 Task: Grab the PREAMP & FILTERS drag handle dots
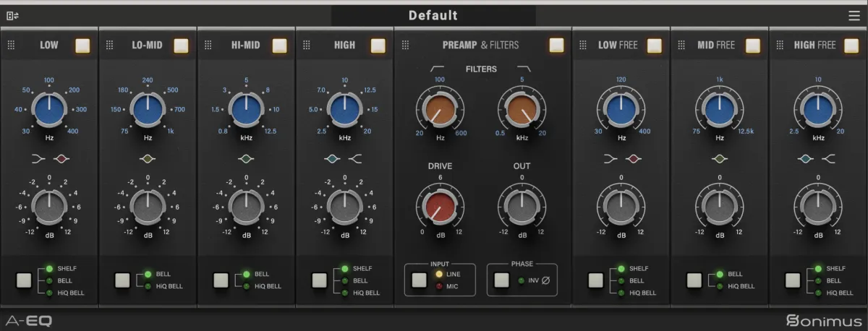tap(405, 46)
